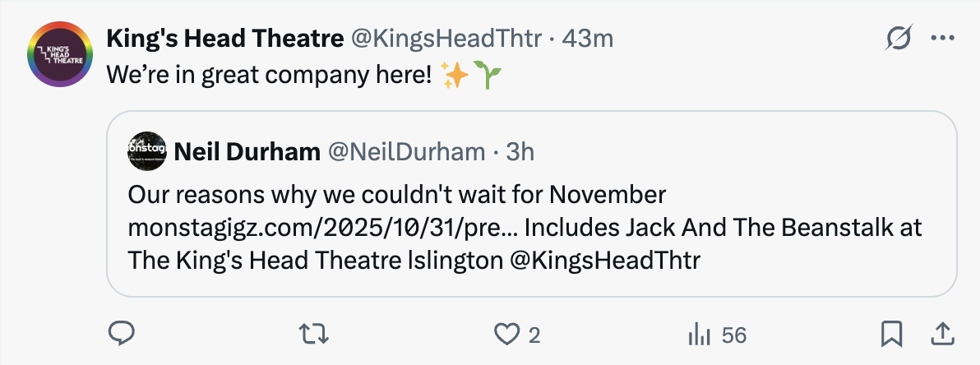Click the @KingsHeadThtr mention ending the quoted text
Screen dimensions: 980x365
tap(605, 259)
